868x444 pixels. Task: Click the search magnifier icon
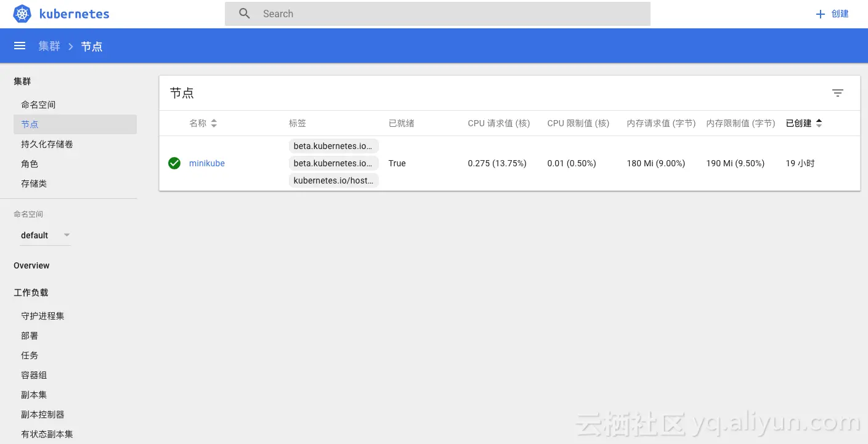(x=245, y=14)
